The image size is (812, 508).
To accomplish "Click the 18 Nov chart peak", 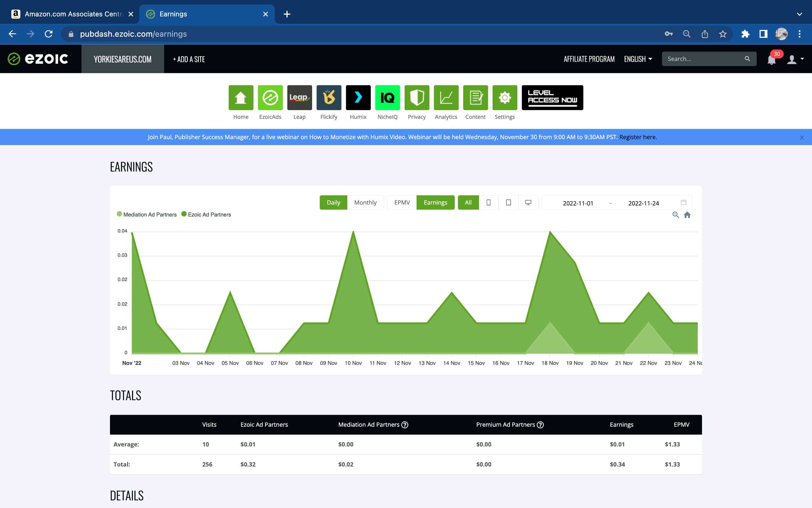I will (x=550, y=232).
